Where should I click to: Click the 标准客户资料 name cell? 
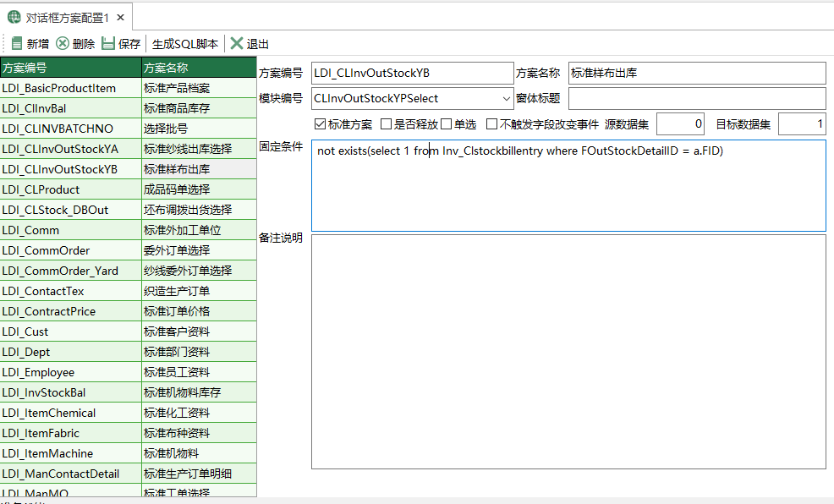click(x=199, y=331)
